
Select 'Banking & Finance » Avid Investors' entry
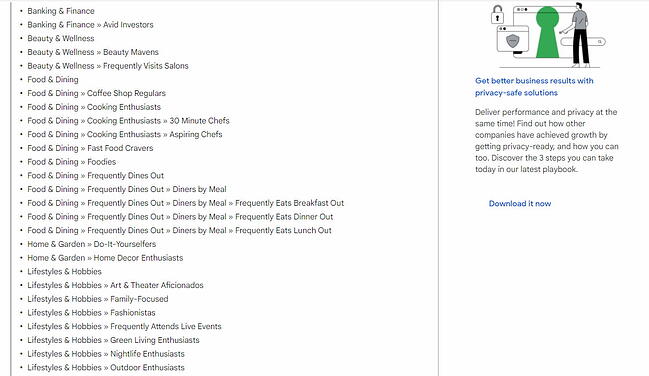[90, 24]
